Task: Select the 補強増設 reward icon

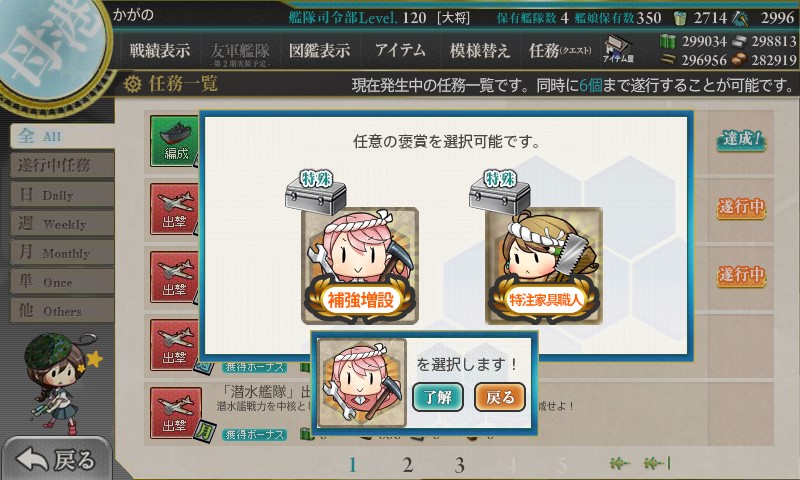Action: (360, 265)
